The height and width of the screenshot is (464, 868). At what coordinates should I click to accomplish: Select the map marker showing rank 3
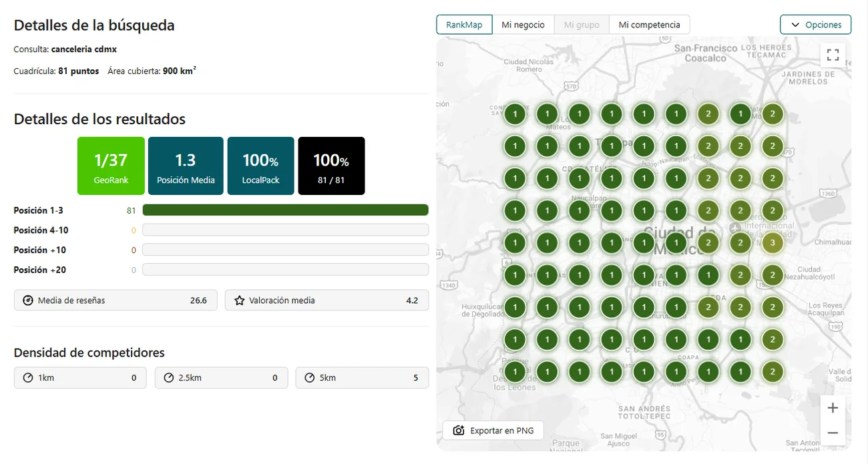click(773, 242)
